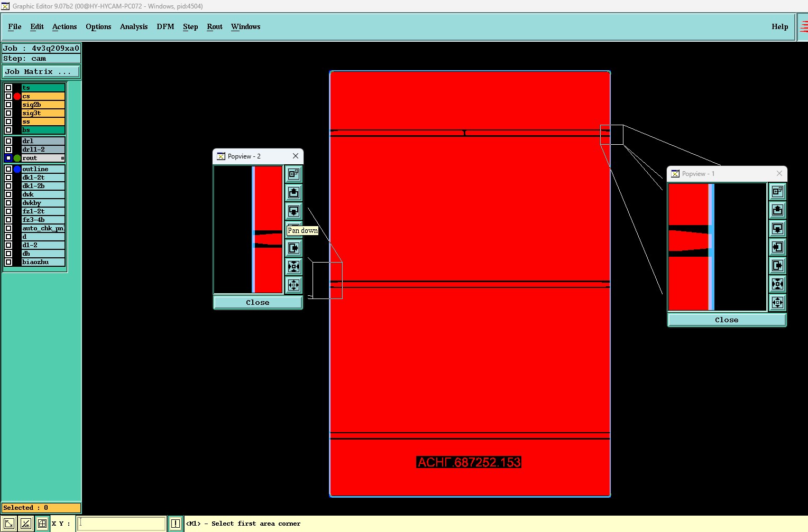Open the Edit menu
This screenshot has height=532, width=808.
point(37,26)
